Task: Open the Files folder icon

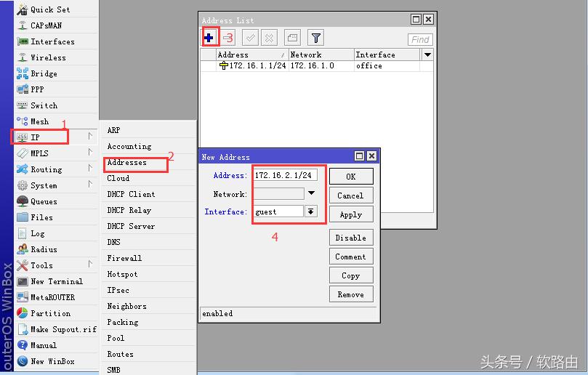Action: tap(22, 217)
